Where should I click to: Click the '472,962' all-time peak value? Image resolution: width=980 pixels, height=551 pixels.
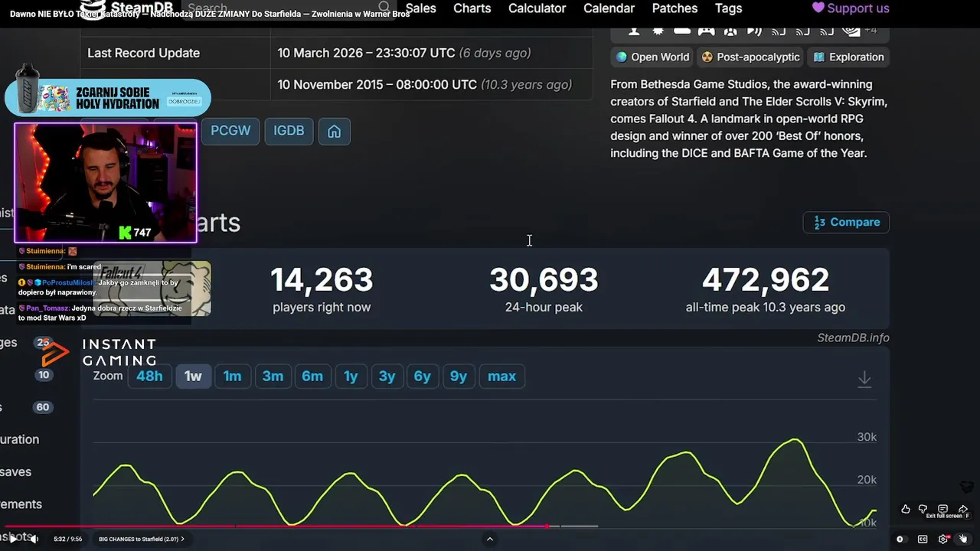[x=766, y=280]
